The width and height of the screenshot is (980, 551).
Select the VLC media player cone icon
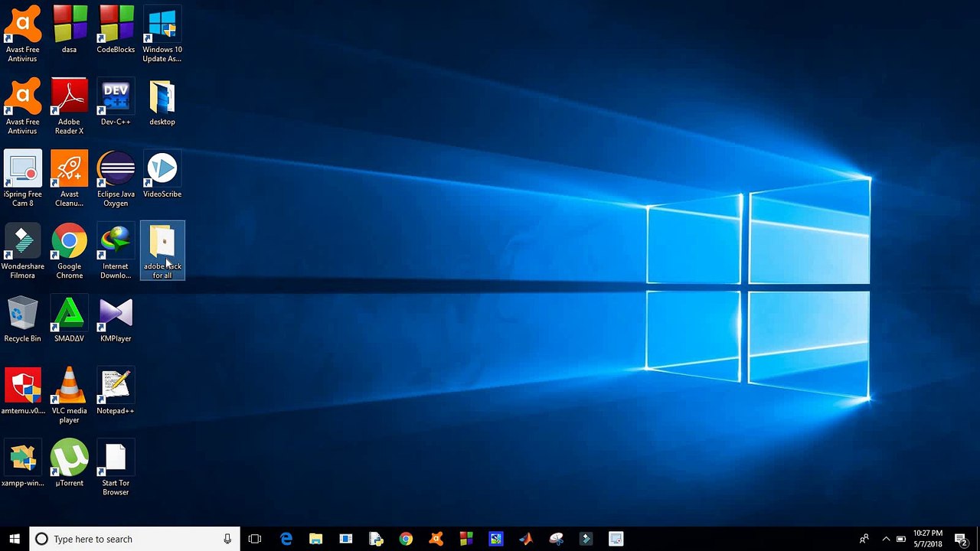coord(69,396)
